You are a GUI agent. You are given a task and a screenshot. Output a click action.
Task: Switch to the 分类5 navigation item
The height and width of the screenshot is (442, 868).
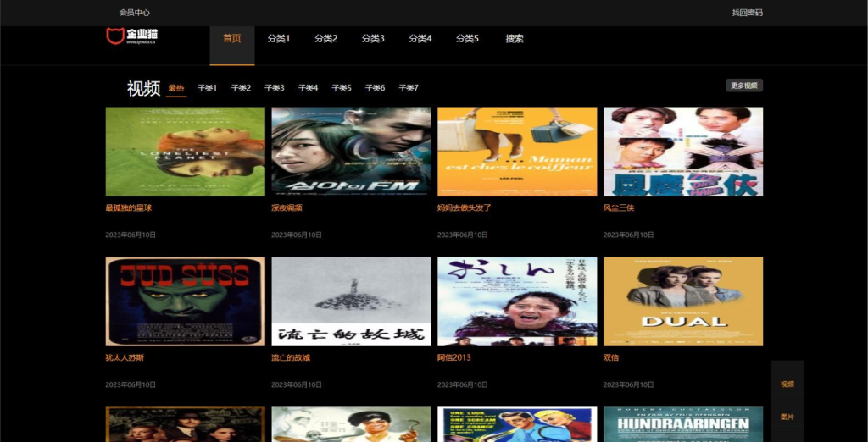pos(467,39)
